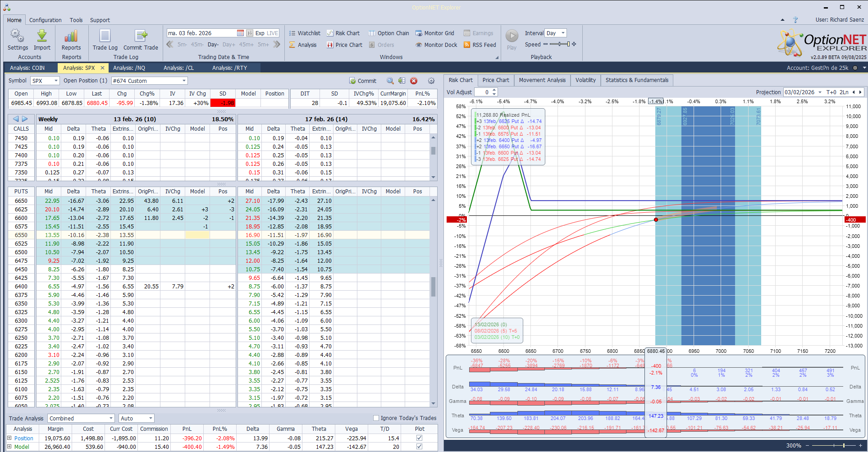Click the magnifier search icon beside Commit
The width and height of the screenshot is (868, 452).
(x=390, y=81)
